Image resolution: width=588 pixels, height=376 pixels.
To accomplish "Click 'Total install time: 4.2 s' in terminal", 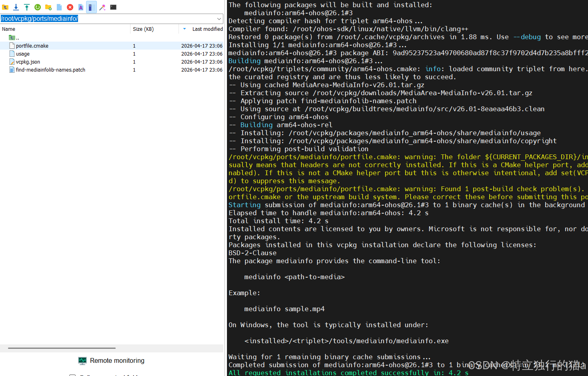I will [279, 221].
